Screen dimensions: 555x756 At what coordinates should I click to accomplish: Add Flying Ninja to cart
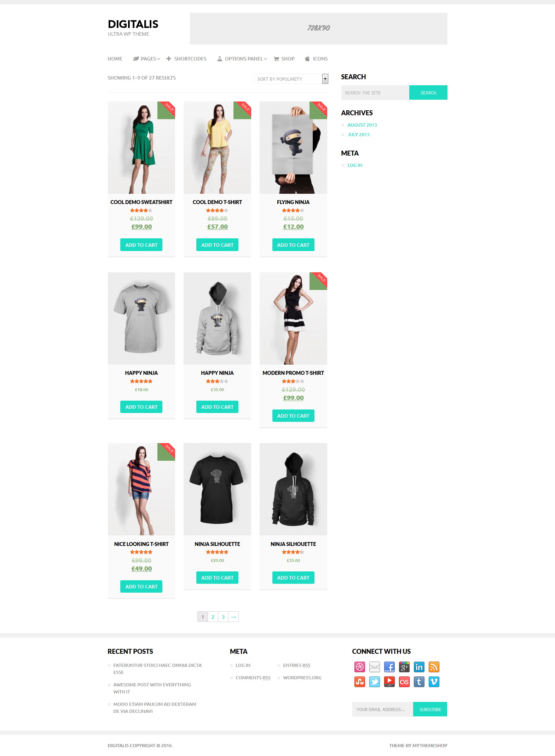click(293, 245)
